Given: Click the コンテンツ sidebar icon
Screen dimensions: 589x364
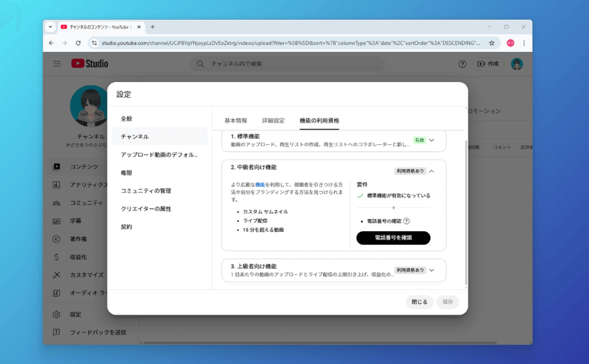Looking at the screenshot, I should 56,166.
